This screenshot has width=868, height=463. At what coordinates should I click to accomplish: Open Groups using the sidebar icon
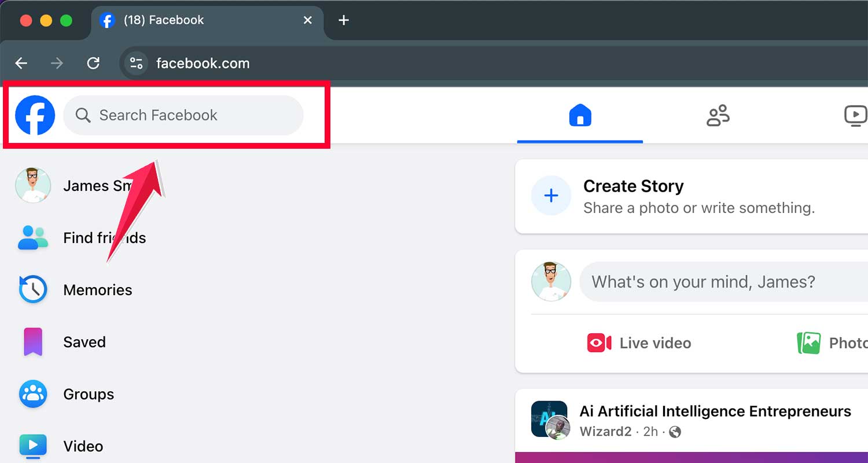[33, 394]
